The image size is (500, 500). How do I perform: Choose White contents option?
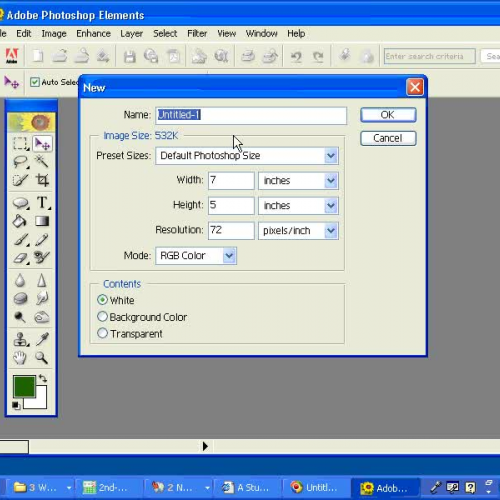[x=102, y=300]
